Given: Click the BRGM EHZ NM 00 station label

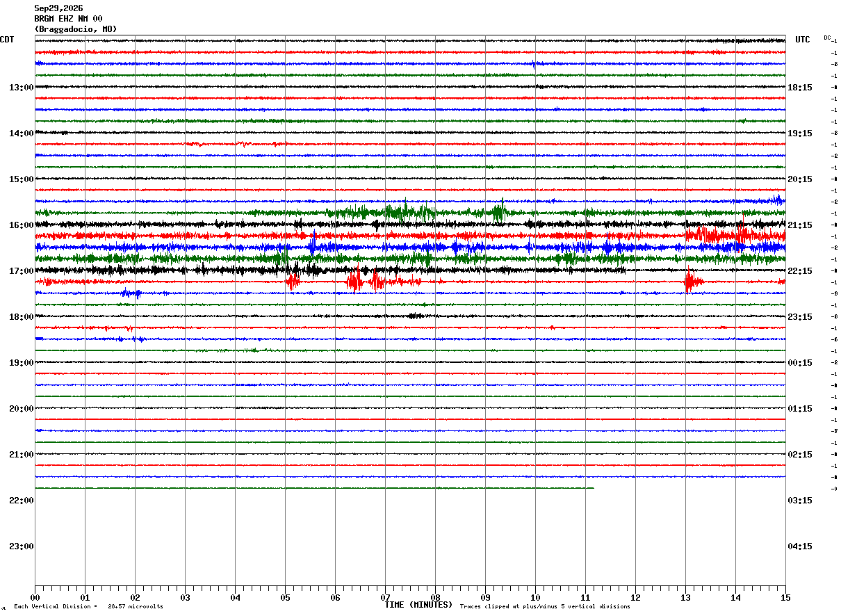Looking at the screenshot, I should coord(68,19).
